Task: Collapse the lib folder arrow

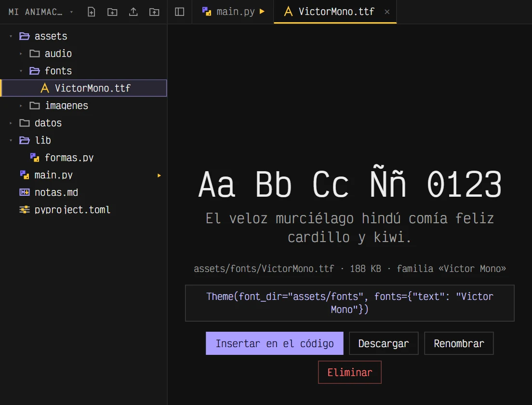Action: click(11, 141)
